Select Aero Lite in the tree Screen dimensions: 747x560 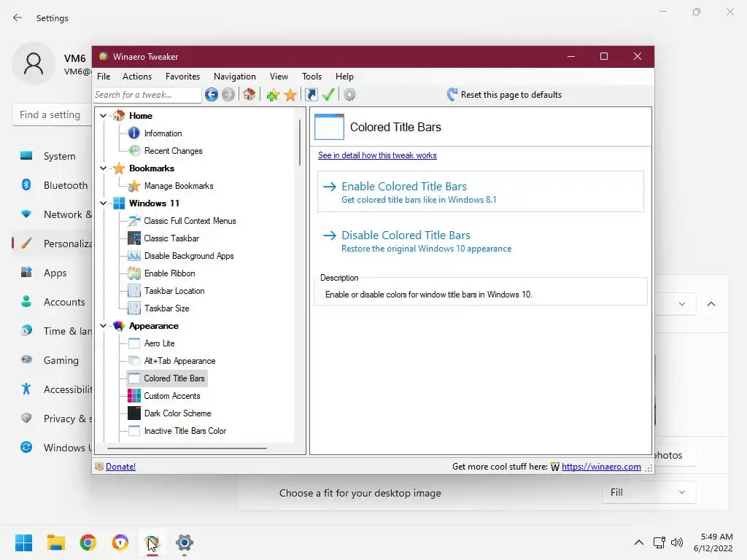point(159,343)
